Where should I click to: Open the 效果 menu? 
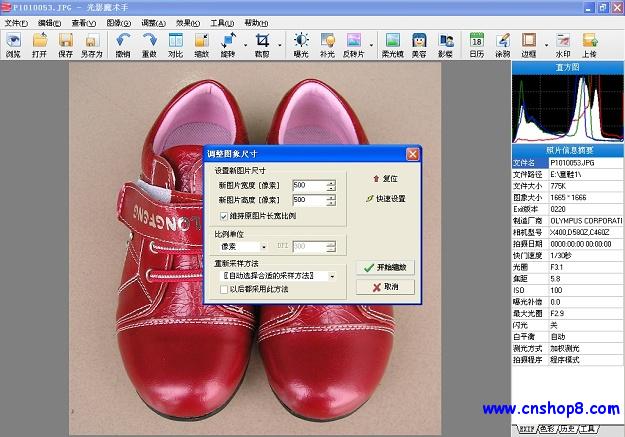[188, 23]
